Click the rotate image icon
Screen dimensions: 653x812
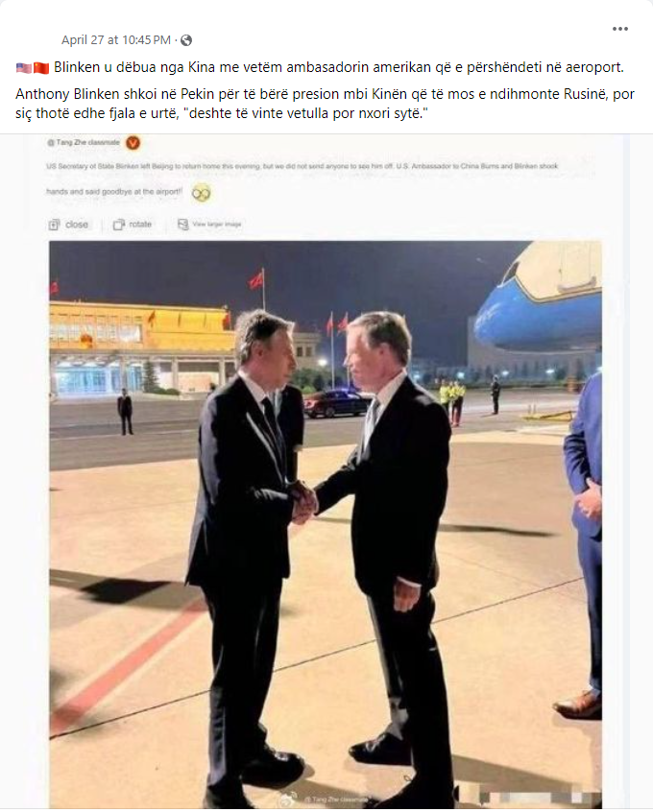tap(119, 225)
